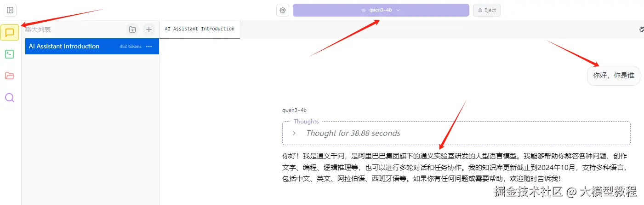Image resolution: width=644 pixels, height=205 pixels.
Task: Eject the loaded model
Action: click(487, 10)
